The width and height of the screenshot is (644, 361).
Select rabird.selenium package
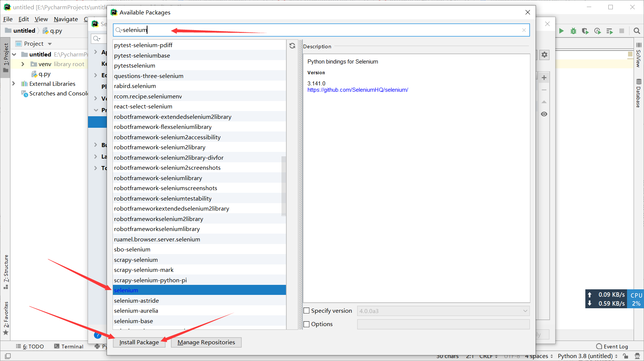point(199,86)
